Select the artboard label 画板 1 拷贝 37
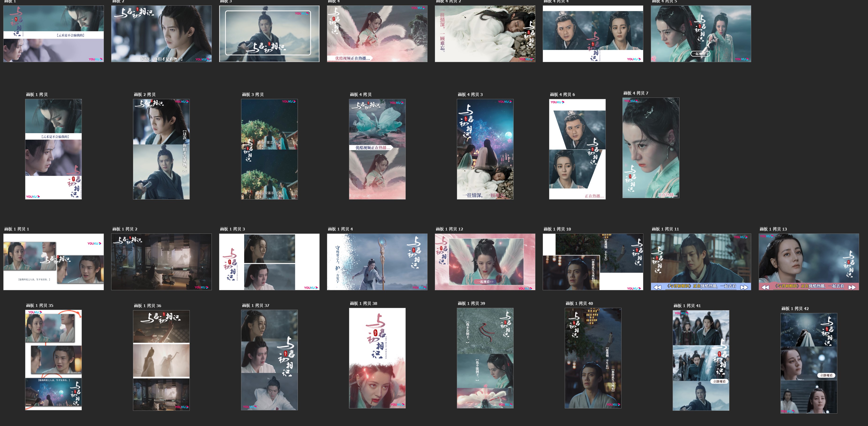868x426 pixels. pyautogui.click(x=256, y=305)
